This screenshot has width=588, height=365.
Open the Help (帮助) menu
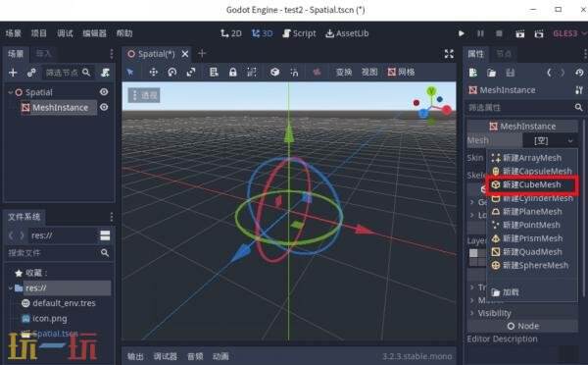tap(124, 33)
